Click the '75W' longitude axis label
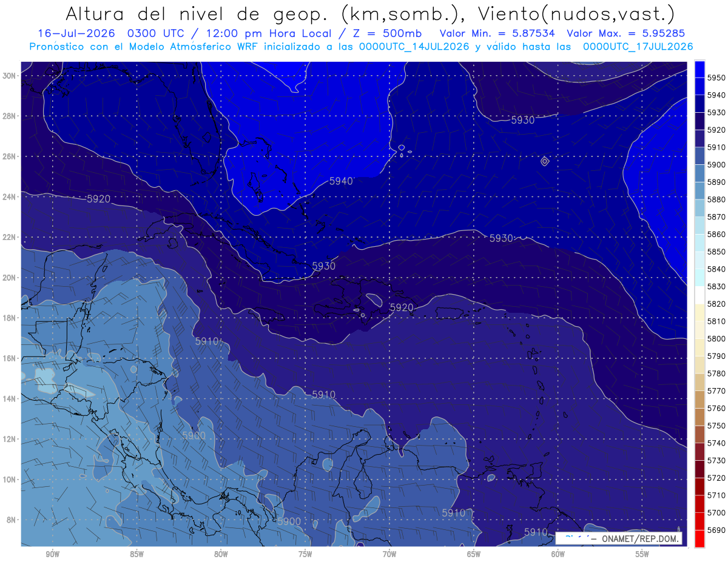728x562 pixels. coord(305,554)
